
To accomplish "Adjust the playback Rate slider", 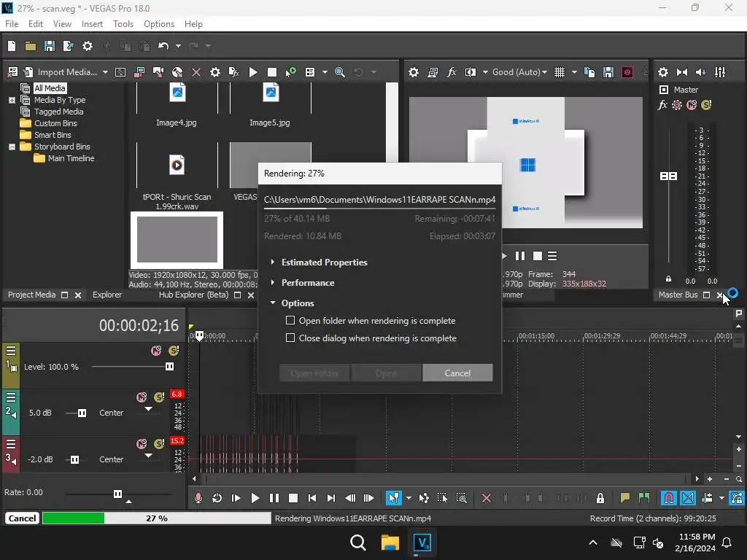I will [x=117, y=494].
